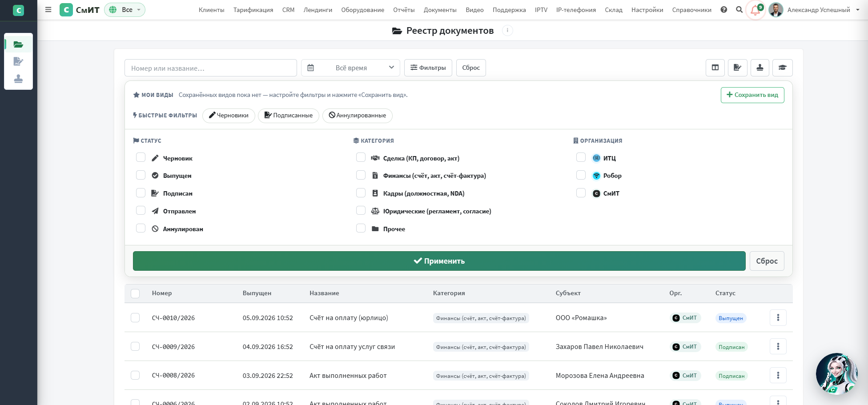Open the Всё время date range dropdown

pyautogui.click(x=350, y=68)
